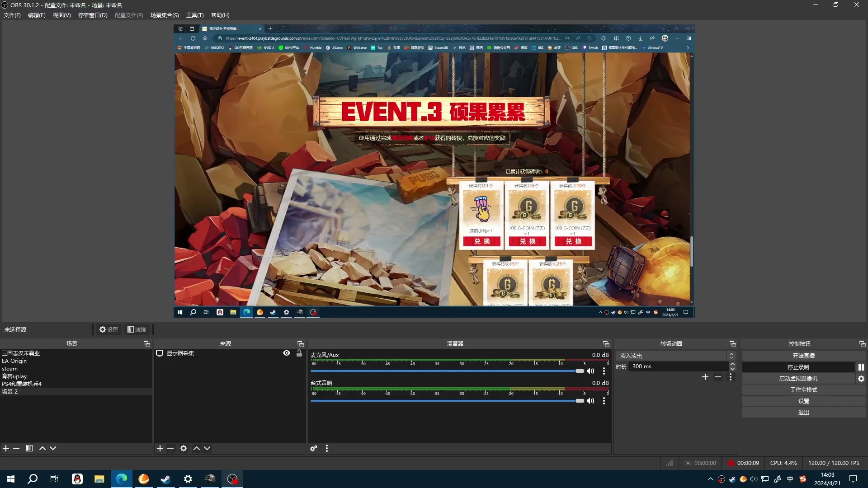Move source down arrow
868x488 pixels.
[x=207, y=448]
